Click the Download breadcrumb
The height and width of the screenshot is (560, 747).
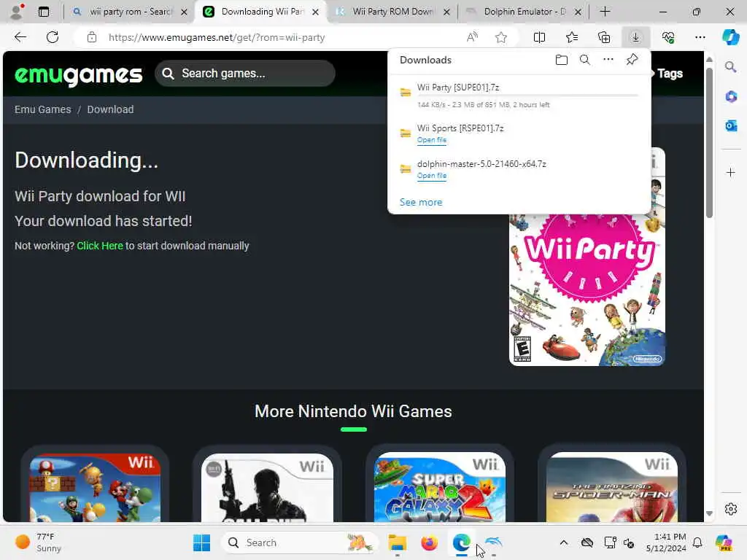click(110, 109)
